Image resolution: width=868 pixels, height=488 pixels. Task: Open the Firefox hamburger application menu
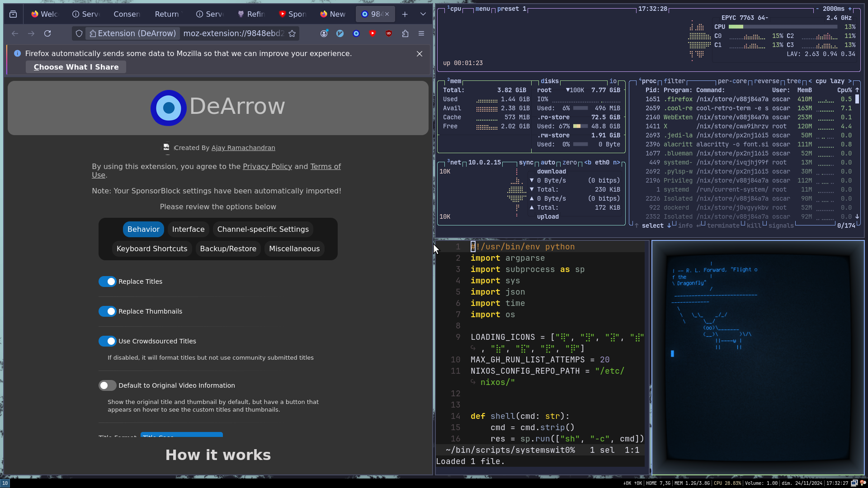[x=421, y=33]
